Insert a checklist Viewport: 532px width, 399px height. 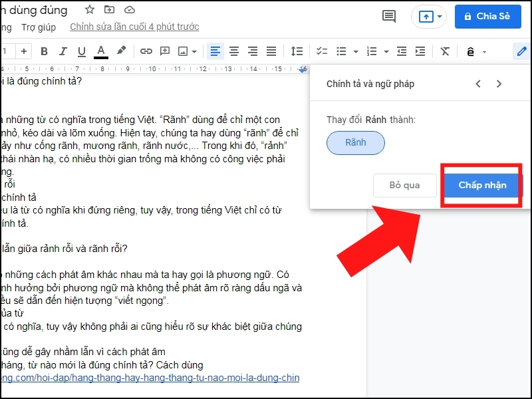point(322,52)
